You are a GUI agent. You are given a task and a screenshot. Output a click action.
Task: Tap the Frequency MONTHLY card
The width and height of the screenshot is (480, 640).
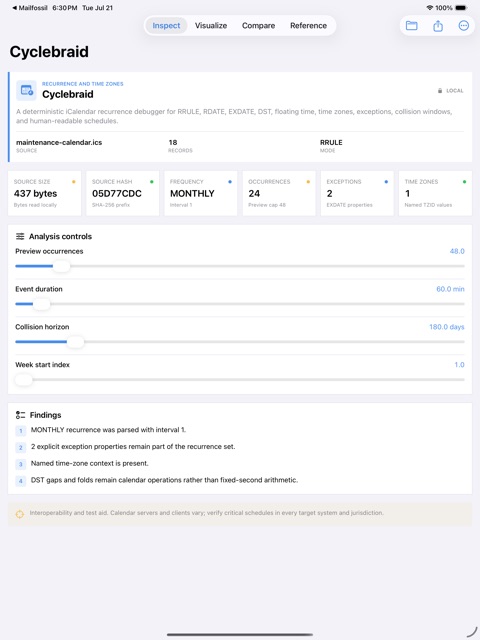coord(201,193)
